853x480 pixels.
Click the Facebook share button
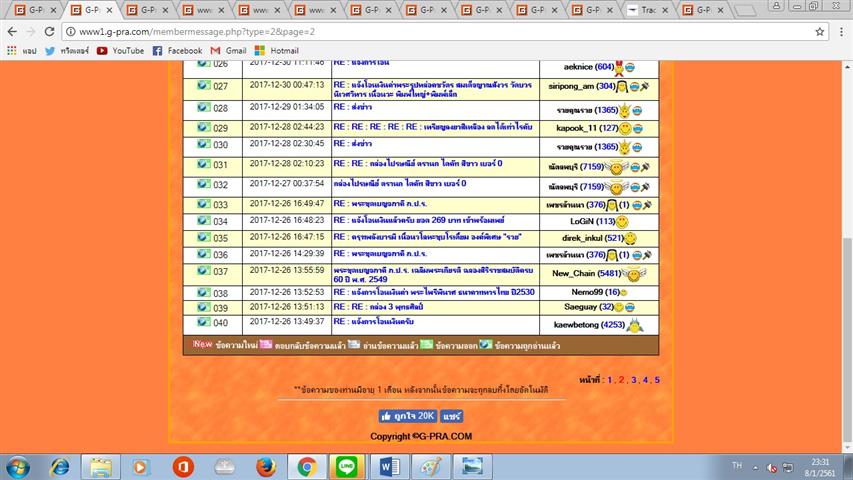[x=452, y=416]
